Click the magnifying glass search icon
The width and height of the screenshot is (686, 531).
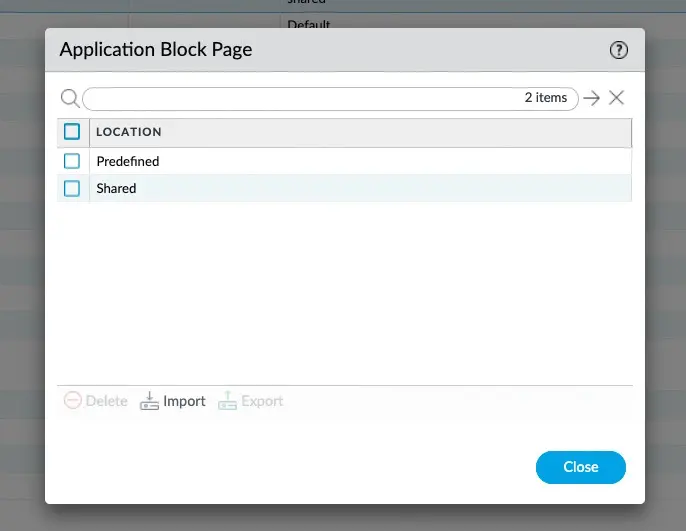tap(70, 98)
